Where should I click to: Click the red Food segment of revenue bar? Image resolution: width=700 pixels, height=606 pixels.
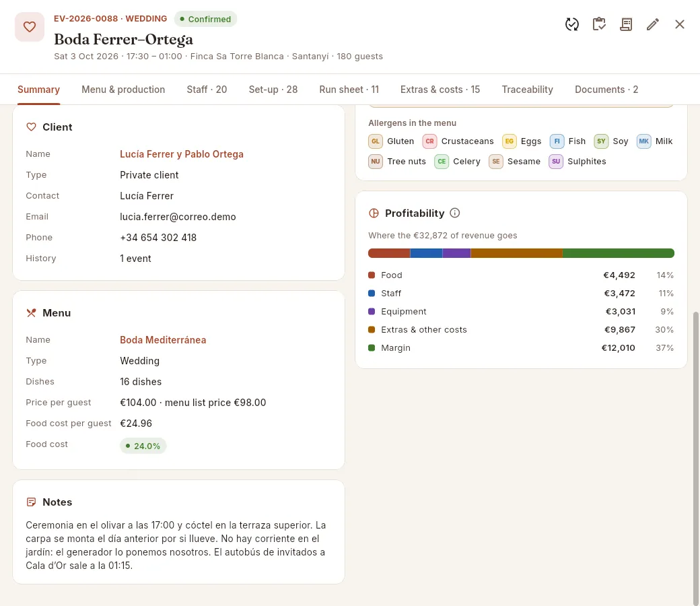[389, 253]
